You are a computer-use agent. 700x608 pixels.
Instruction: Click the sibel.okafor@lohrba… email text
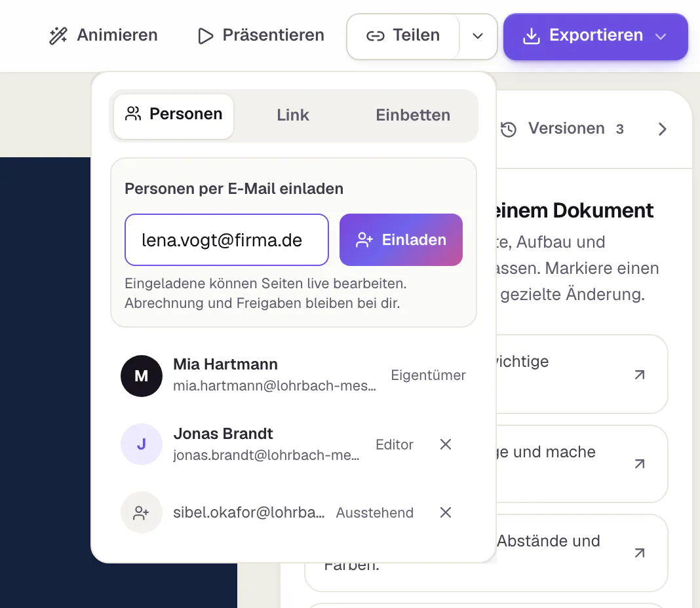(x=249, y=512)
